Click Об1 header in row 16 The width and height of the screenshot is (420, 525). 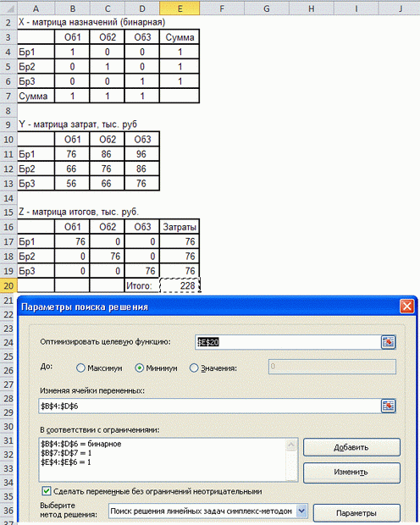(72, 227)
